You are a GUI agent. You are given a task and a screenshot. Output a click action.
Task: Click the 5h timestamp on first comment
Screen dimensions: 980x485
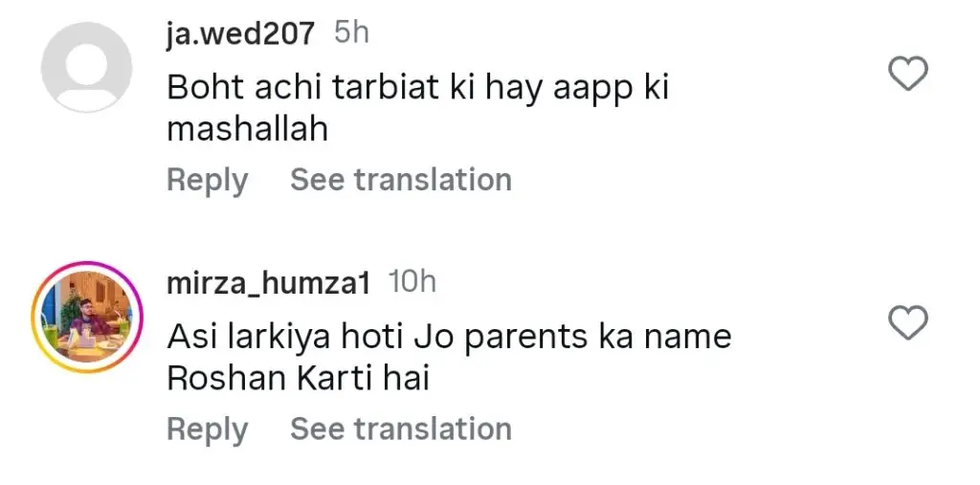[x=351, y=33]
